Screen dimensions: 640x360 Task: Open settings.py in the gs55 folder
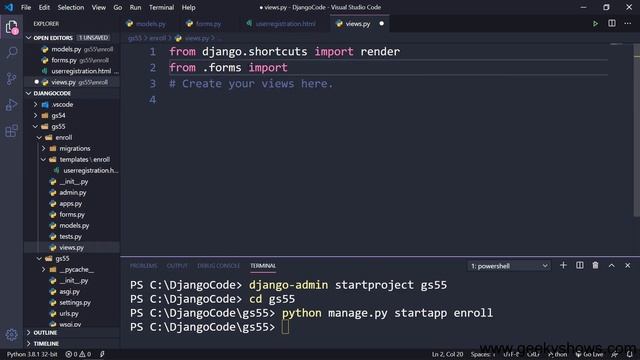click(75, 303)
